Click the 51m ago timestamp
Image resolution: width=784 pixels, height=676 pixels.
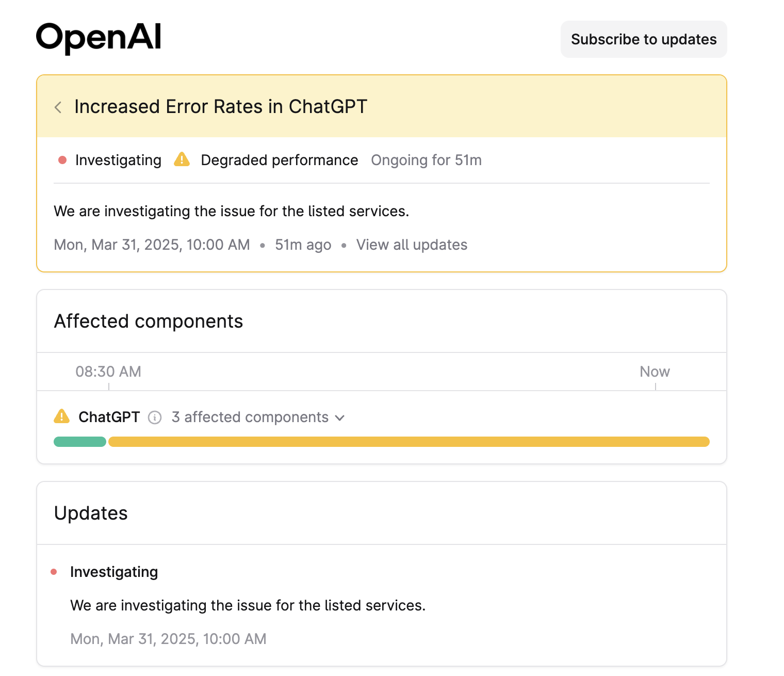(x=303, y=245)
